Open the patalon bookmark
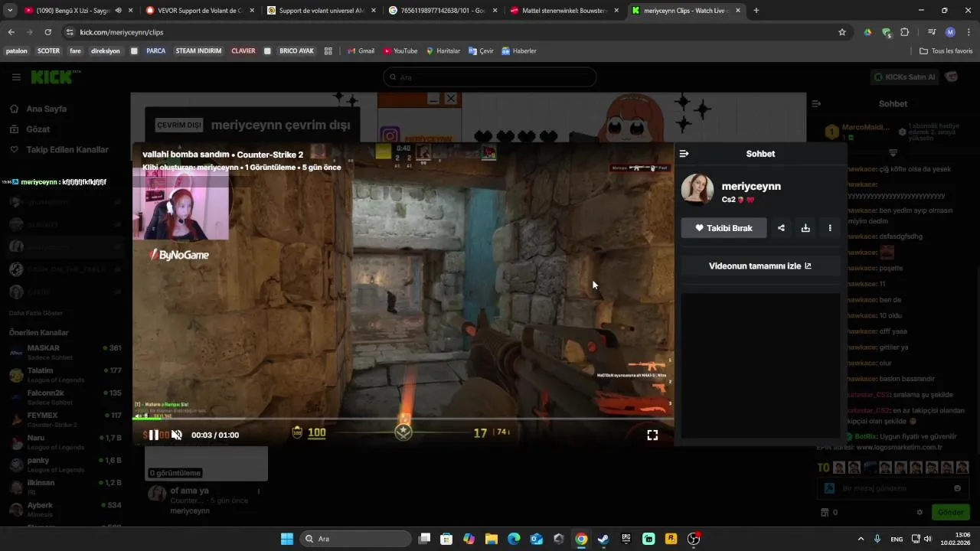 point(16,51)
